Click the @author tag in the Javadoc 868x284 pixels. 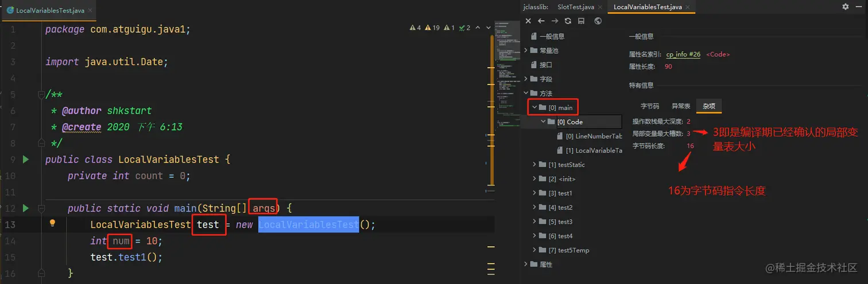(82, 111)
